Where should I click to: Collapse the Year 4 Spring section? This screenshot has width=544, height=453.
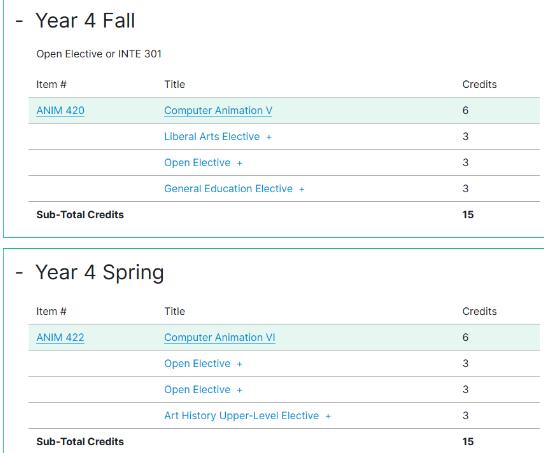tap(19, 273)
